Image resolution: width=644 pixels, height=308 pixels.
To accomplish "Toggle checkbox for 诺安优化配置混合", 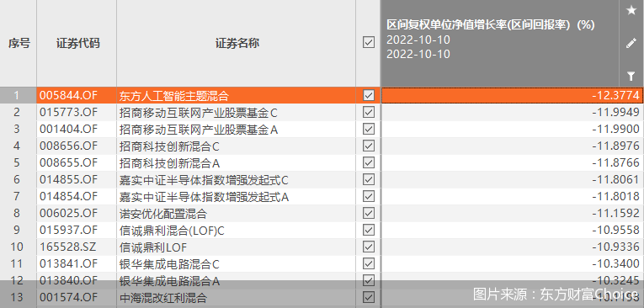I will tap(369, 213).
